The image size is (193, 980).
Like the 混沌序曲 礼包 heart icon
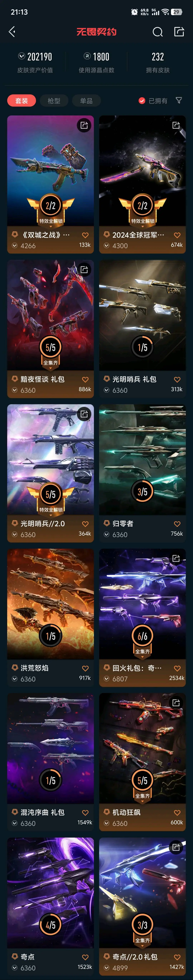pos(85,813)
